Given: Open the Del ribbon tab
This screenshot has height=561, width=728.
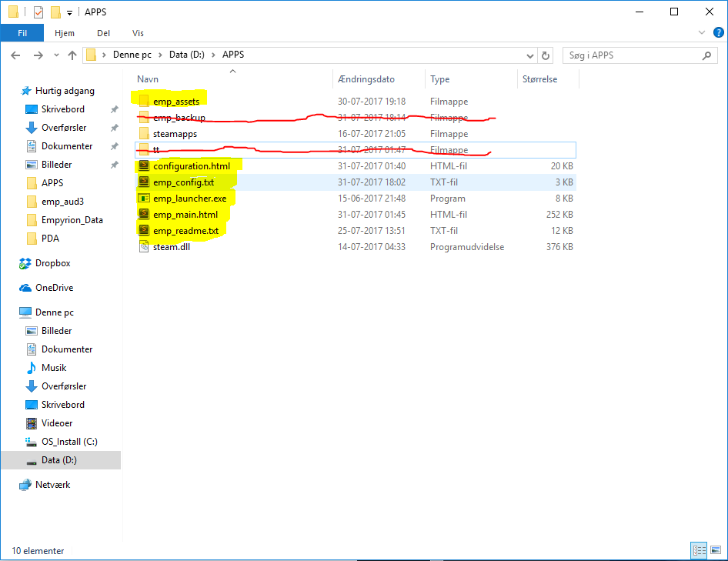Looking at the screenshot, I should click(104, 33).
